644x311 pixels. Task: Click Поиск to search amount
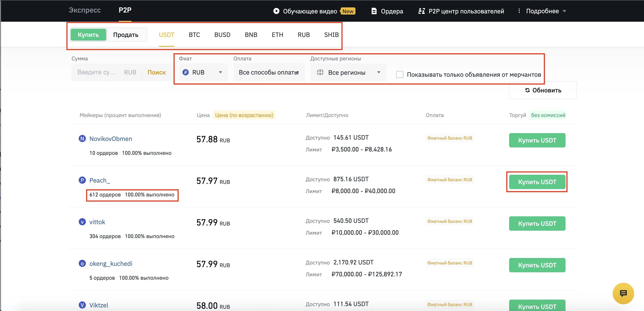click(157, 72)
